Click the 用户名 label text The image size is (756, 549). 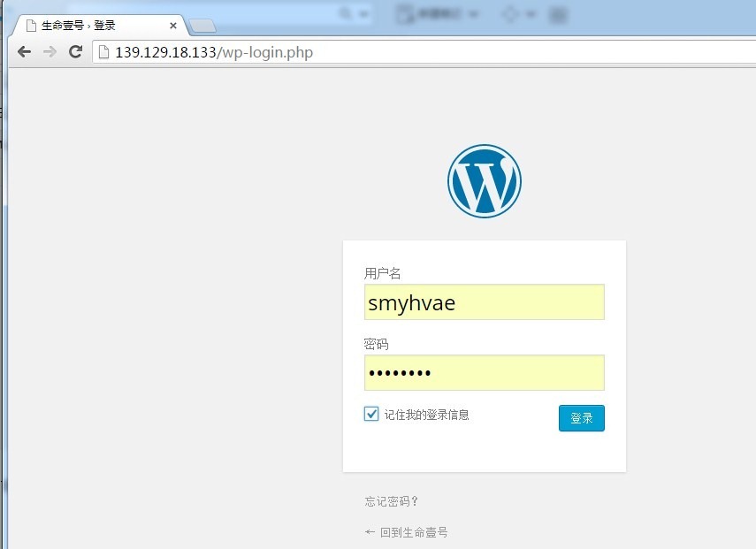click(382, 273)
